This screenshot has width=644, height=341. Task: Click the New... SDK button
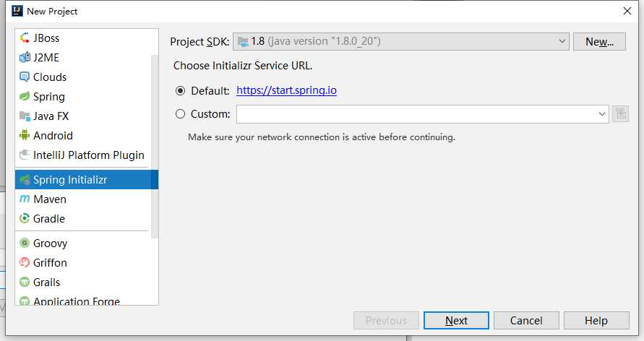tap(599, 41)
